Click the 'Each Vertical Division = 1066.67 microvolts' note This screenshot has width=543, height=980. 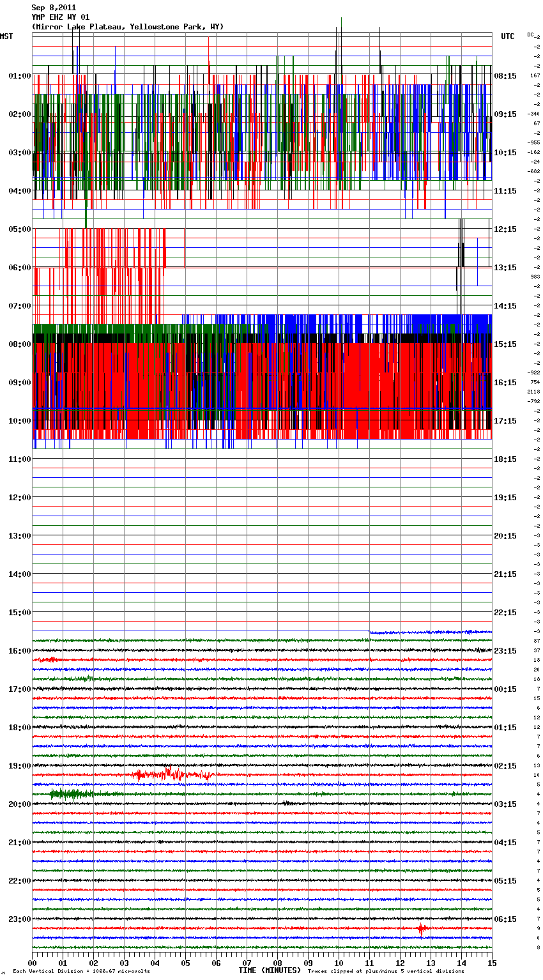pyautogui.click(x=81, y=972)
